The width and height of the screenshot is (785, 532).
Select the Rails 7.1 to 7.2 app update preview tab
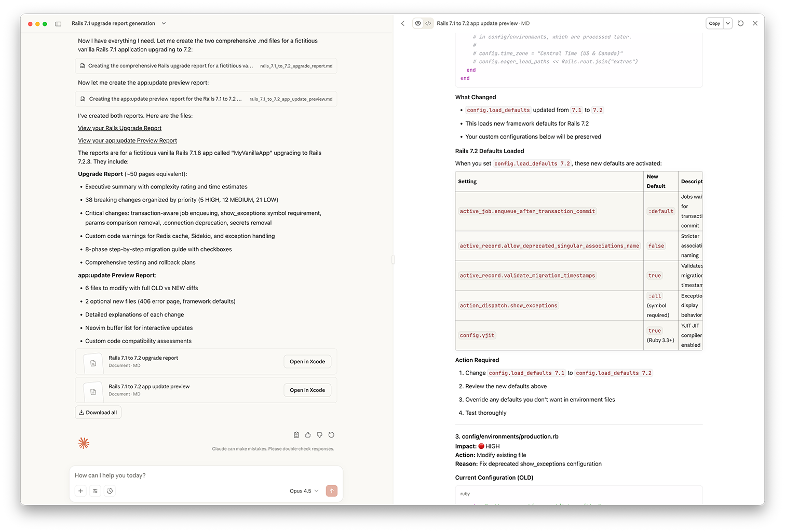[x=482, y=23]
